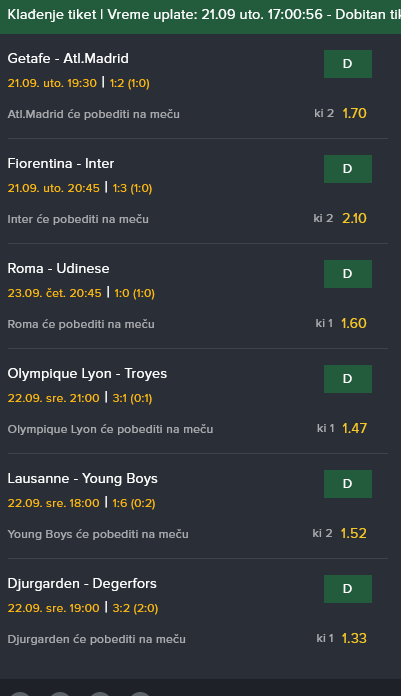The image size is (401, 696).
Task: Select the 1.52 odds for Young Boys
Action: click(x=353, y=534)
